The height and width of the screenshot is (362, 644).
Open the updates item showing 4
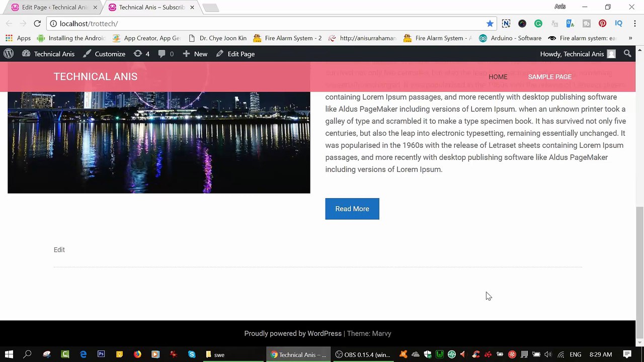(x=141, y=54)
